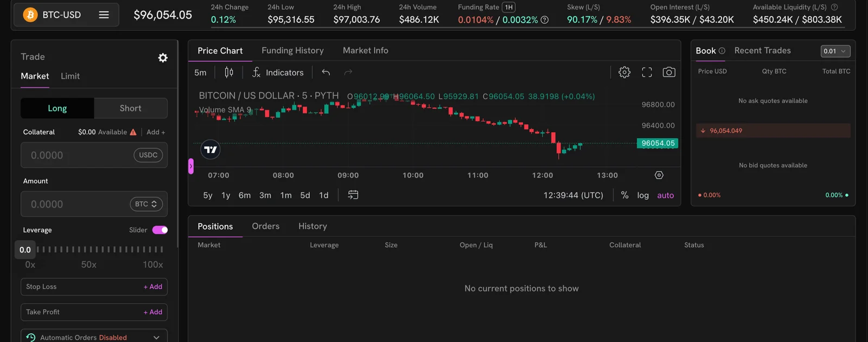Open the market list hamburger menu
The width and height of the screenshot is (868, 342).
click(x=104, y=15)
